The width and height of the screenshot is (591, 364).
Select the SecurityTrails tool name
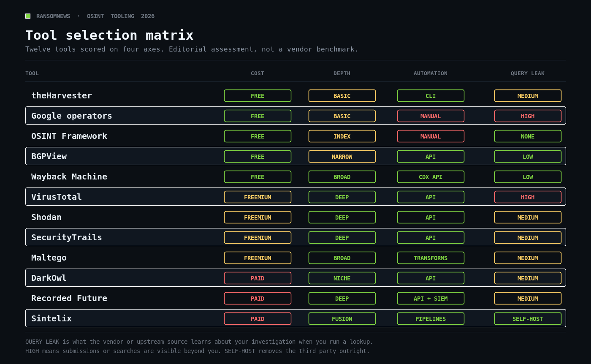tap(67, 237)
